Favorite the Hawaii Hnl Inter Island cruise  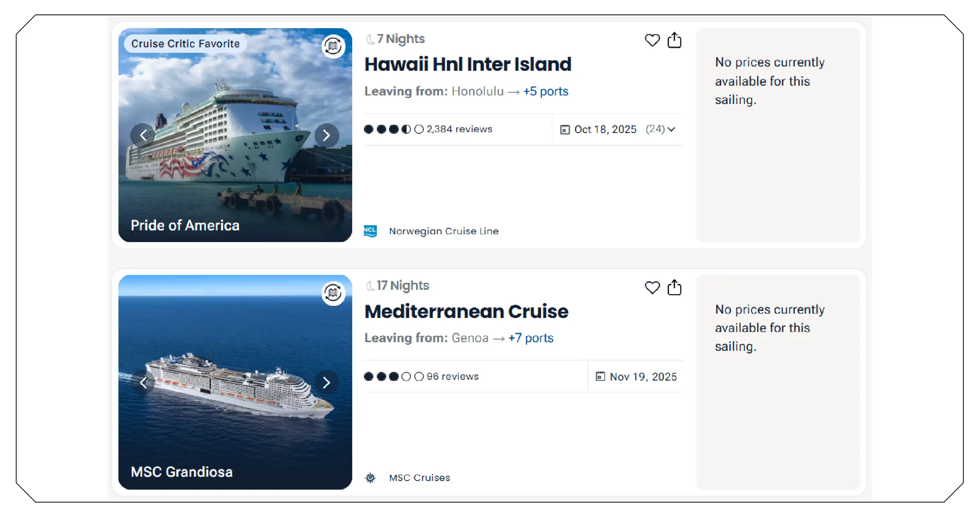coord(652,40)
